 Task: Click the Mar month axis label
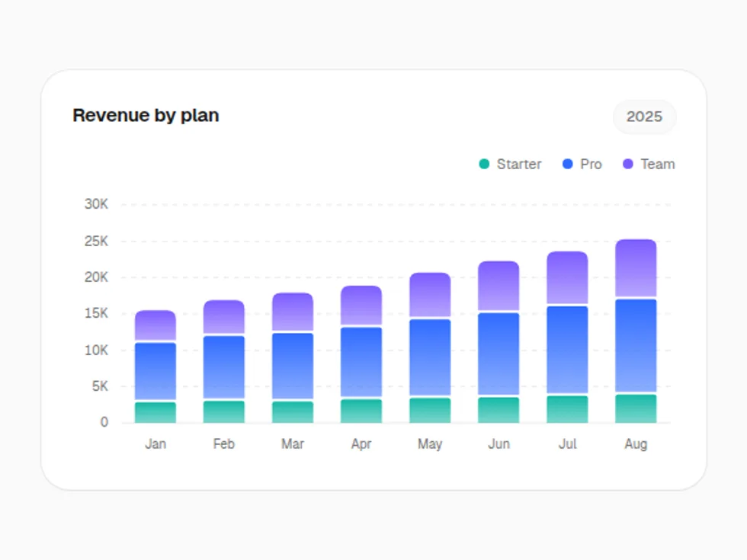(293, 443)
